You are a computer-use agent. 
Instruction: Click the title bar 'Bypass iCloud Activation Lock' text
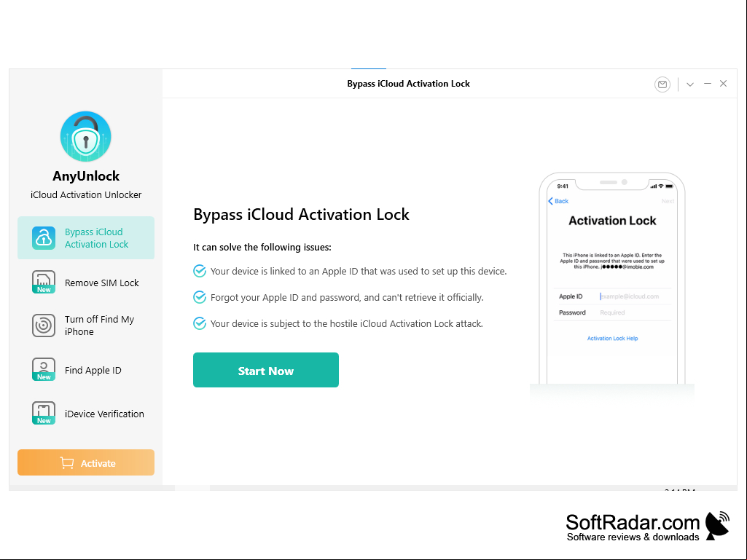pos(408,84)
